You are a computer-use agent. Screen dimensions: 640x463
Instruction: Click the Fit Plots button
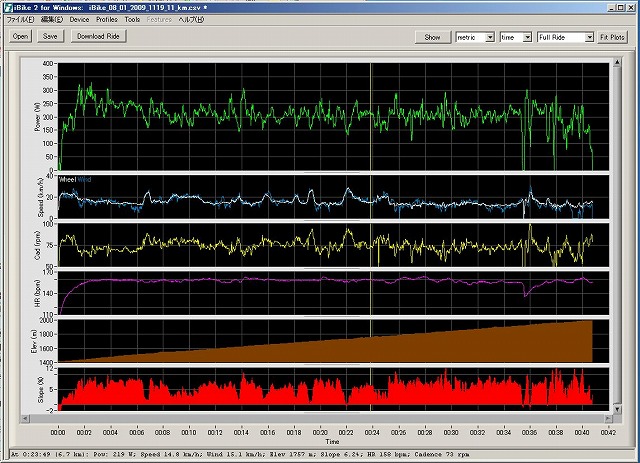[x=612, y=37]
